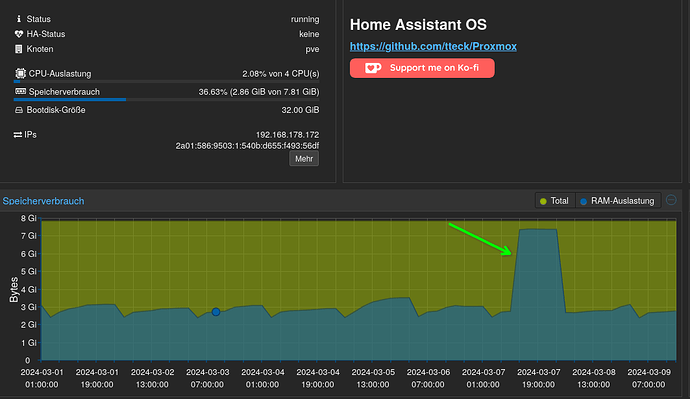Toggle the Total legend series
Image resolution: width=690 pixels, height=399 pixels.
554,201
